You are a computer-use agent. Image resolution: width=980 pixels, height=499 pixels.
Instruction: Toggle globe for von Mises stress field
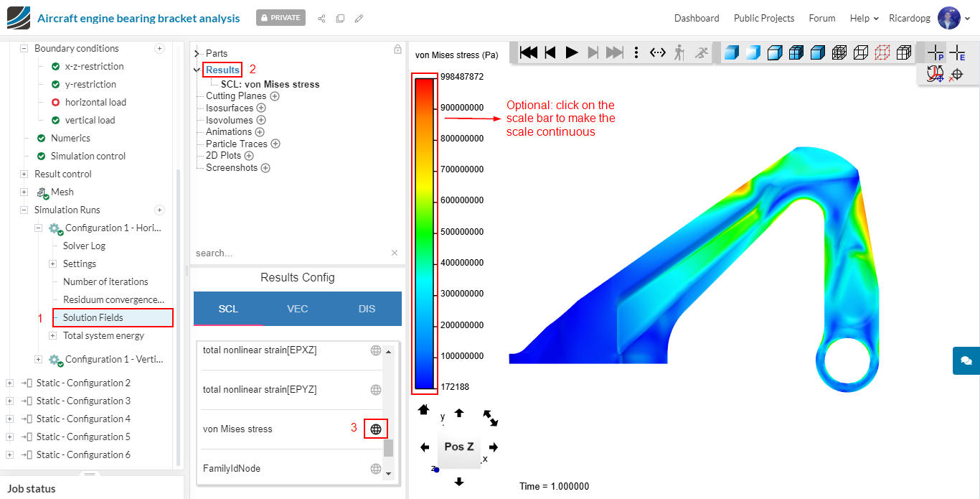375,429
